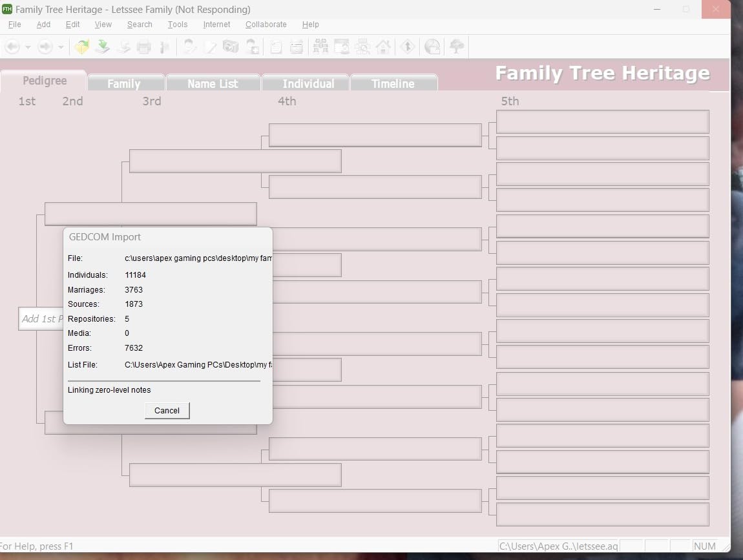Viewport: 743px width, 560px height.
Task: Open the Edit menu
Action: (72, 24)
